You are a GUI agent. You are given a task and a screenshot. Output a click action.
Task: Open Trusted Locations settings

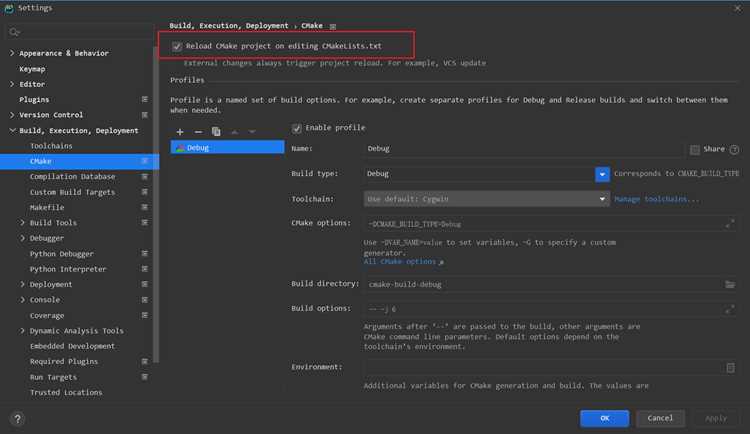[66, 392]
